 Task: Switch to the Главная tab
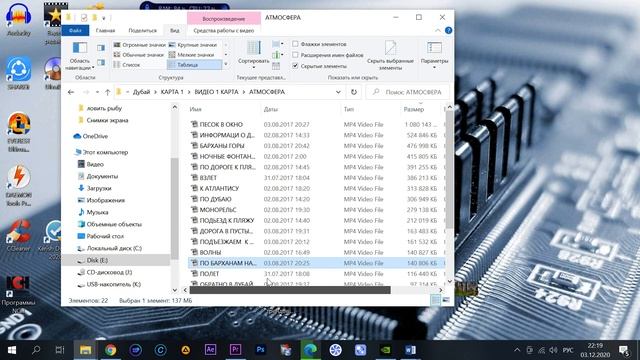pos(105,31)
